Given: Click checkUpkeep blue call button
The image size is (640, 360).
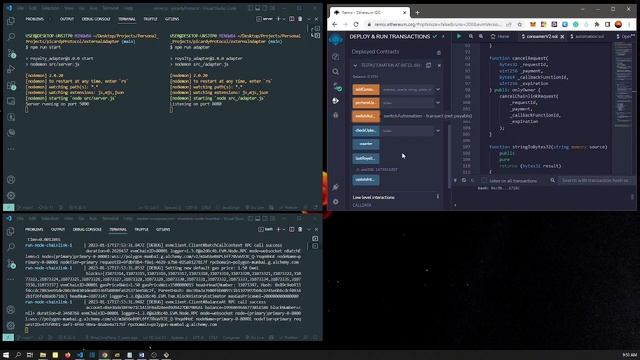Looking at the screenshot, I should tap(366, 131).
